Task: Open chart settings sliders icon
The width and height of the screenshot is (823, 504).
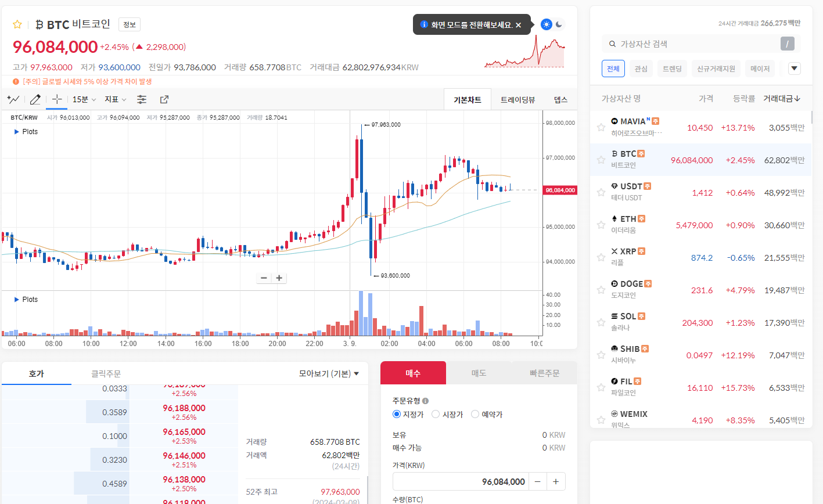Action: tap(142, 99)
